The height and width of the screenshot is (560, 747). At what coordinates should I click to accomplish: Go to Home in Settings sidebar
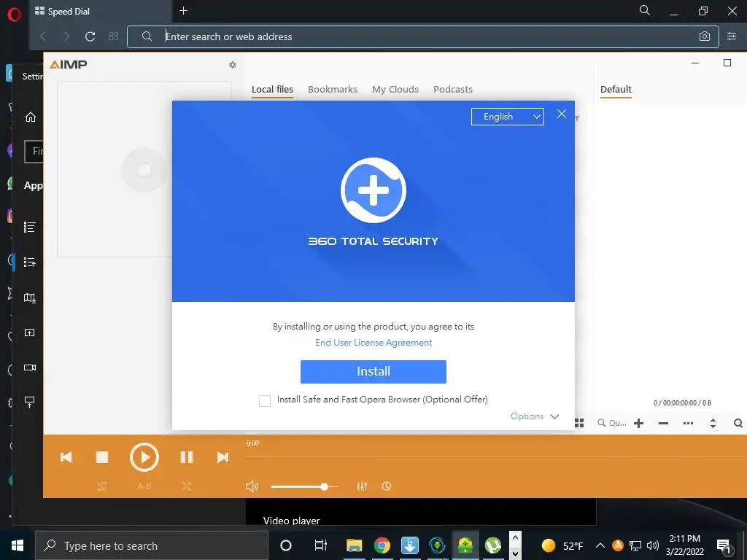pyautogui.click(x=31, y=117)
